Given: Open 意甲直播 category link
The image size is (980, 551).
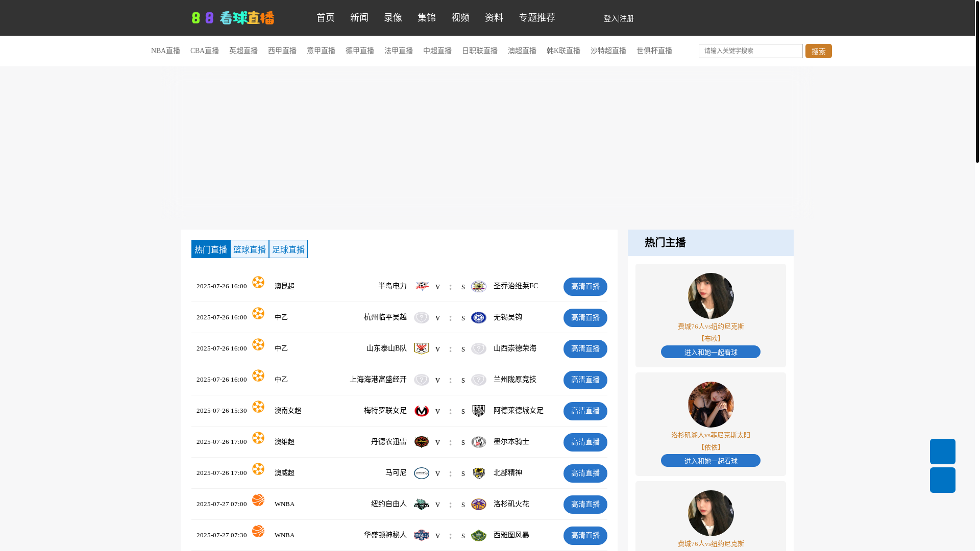Looking at the screenshot, I should pyautogui.click(x=321, y=51).
